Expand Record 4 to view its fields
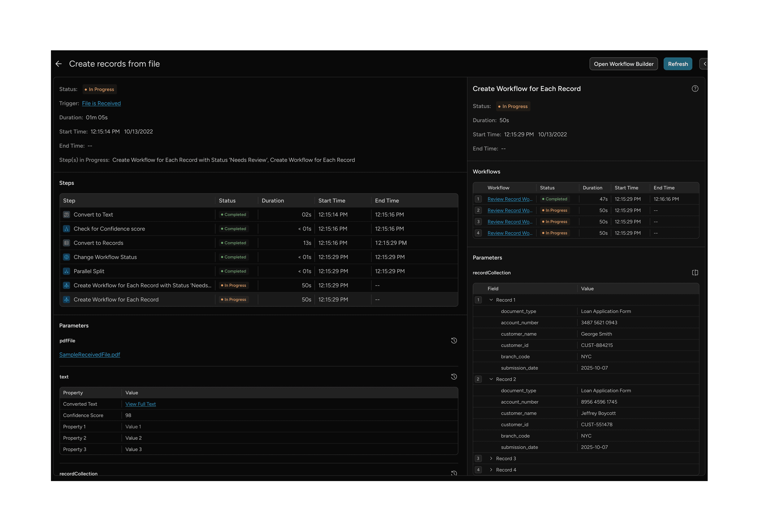The height and width of the screenshot is (532, 758). pos(491,470)
